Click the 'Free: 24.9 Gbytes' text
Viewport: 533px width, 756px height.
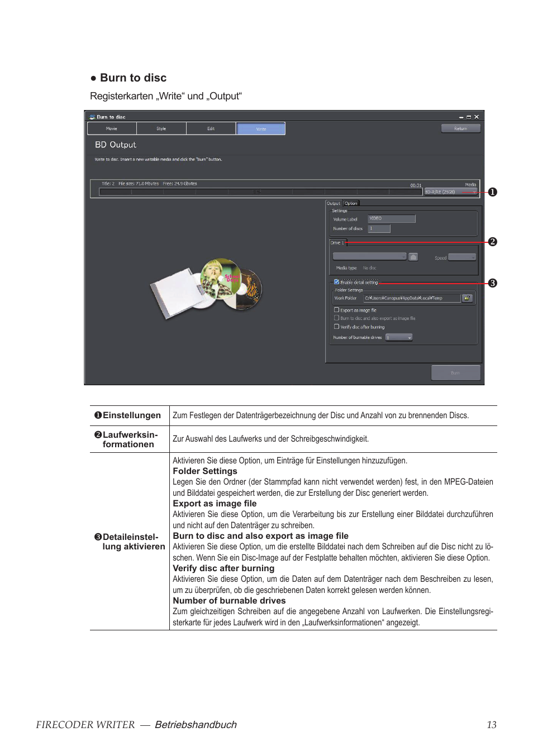180,184
